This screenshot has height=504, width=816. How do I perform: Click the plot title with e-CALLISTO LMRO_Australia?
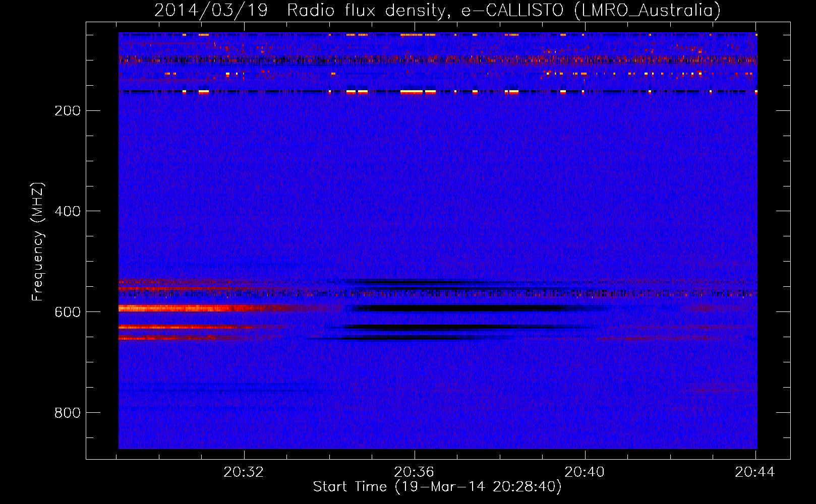coord(437,10)
